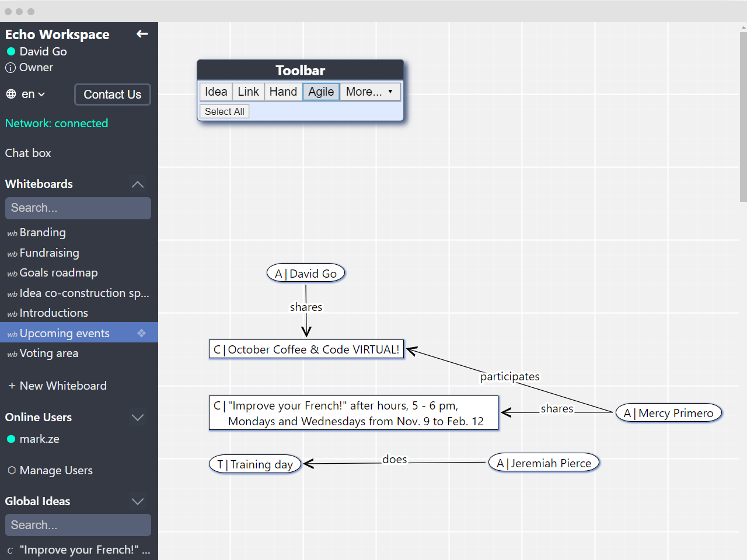The height and width of the screenshot is (560, 747).
Task: Select the T | Training day node
Action: (x=255, y=464)
